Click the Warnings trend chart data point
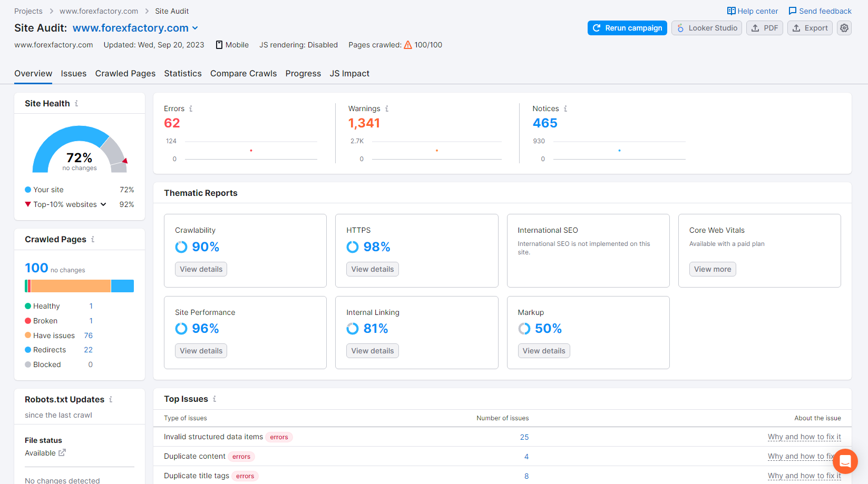The width and height of the screenshot is (868, 484). [437, 151]
